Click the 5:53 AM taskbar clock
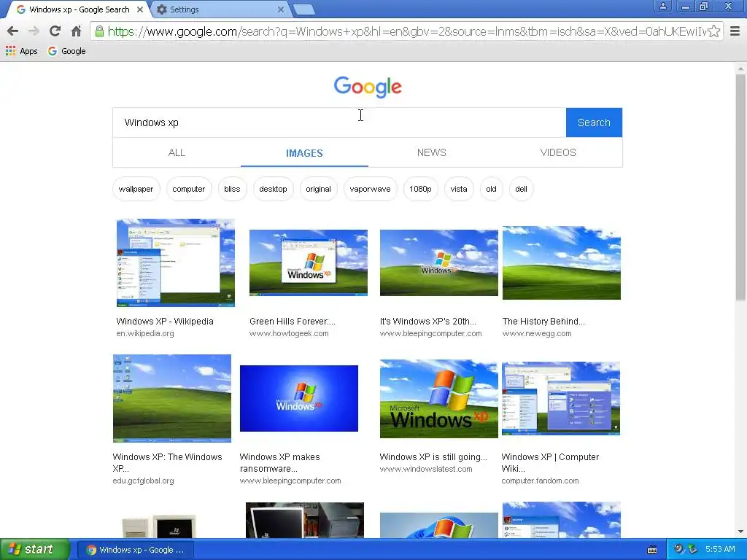The width and height of the screenshot is (747, 560). coord(720,550)
